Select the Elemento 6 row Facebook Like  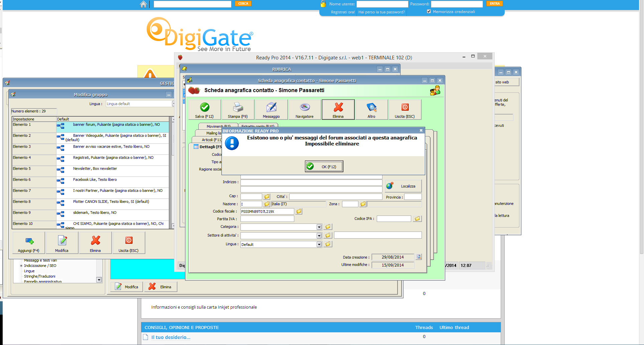[x=91, y=182]
